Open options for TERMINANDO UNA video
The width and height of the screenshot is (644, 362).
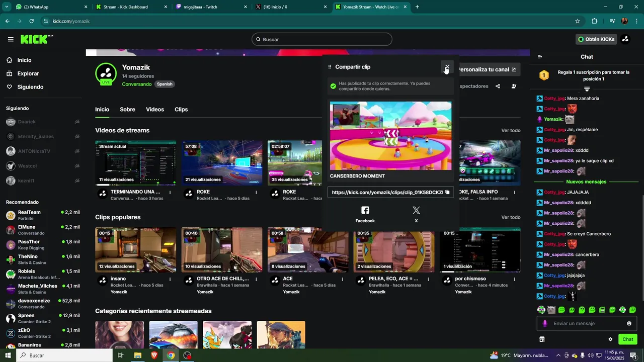tap(170, 192)
